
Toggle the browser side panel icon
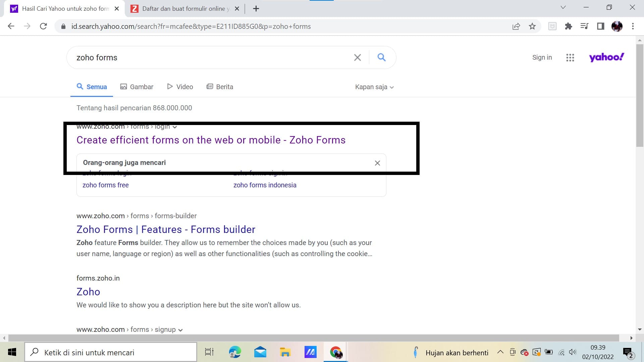(600, 26)
